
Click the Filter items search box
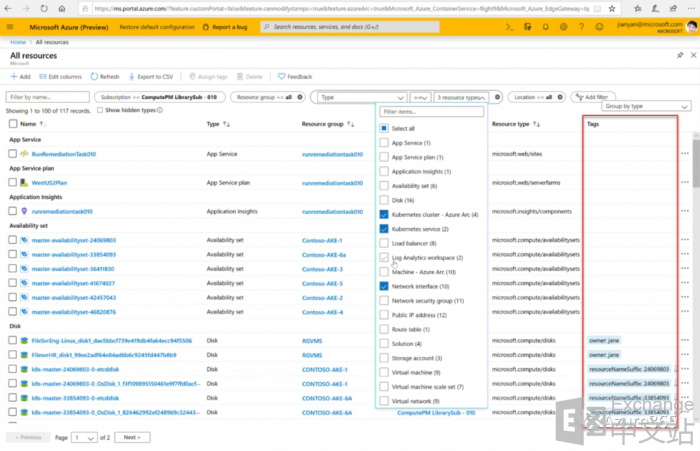(x=431, y=112)
